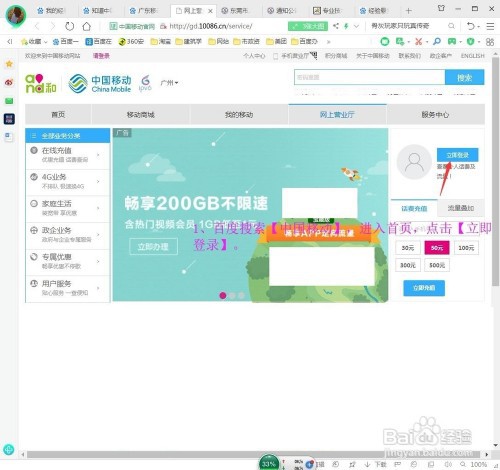Show more bookmarks with chevron
This screenshot has height=470, width=500.
[x=328, y=42]
